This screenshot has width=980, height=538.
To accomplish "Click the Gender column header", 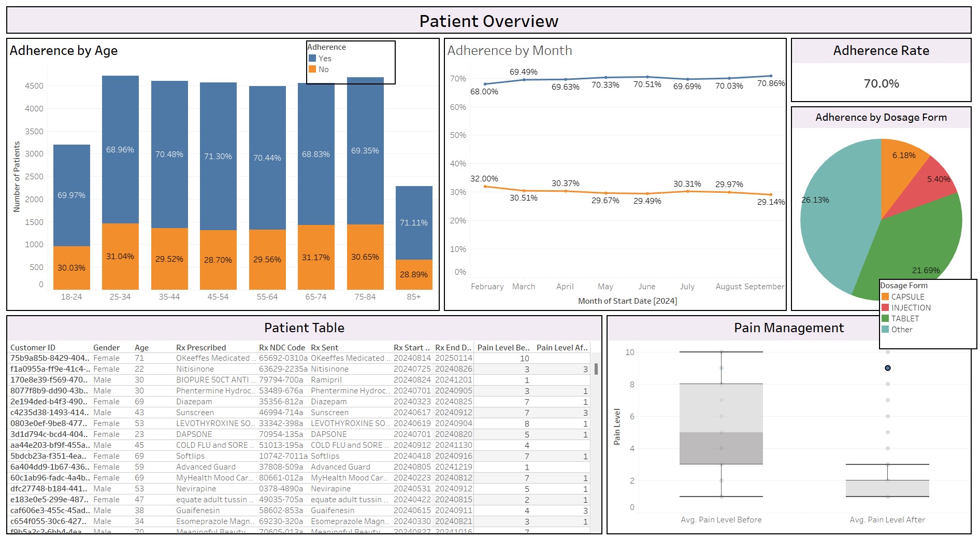I will tap(106, 348).
